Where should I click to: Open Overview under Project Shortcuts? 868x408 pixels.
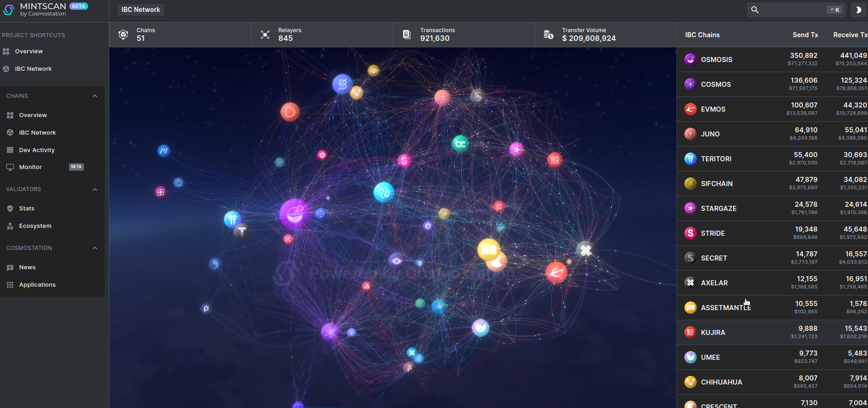[x=28, y=51]
